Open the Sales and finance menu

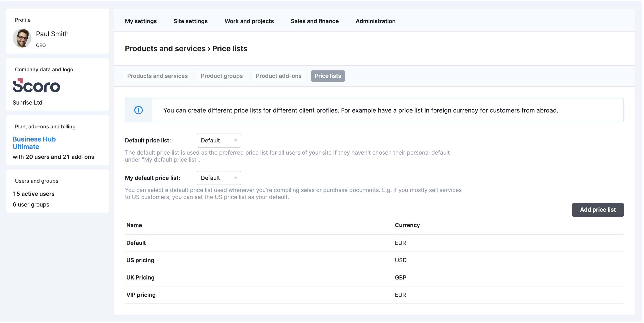[315, 21]
